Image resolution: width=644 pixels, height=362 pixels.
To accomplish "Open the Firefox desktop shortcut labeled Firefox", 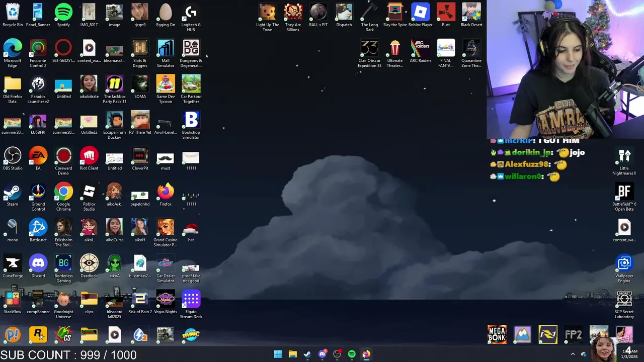I will tap(166, 195).
